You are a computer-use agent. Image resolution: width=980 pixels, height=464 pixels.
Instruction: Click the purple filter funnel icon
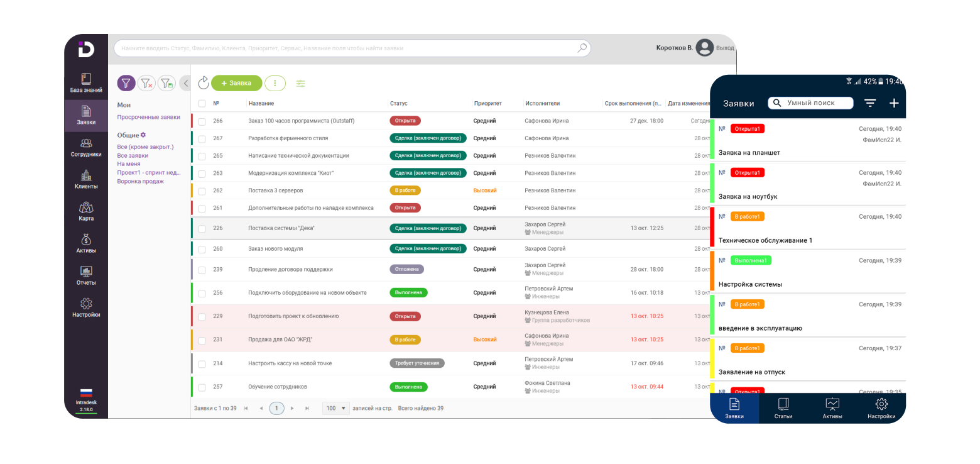pos(126,83)
